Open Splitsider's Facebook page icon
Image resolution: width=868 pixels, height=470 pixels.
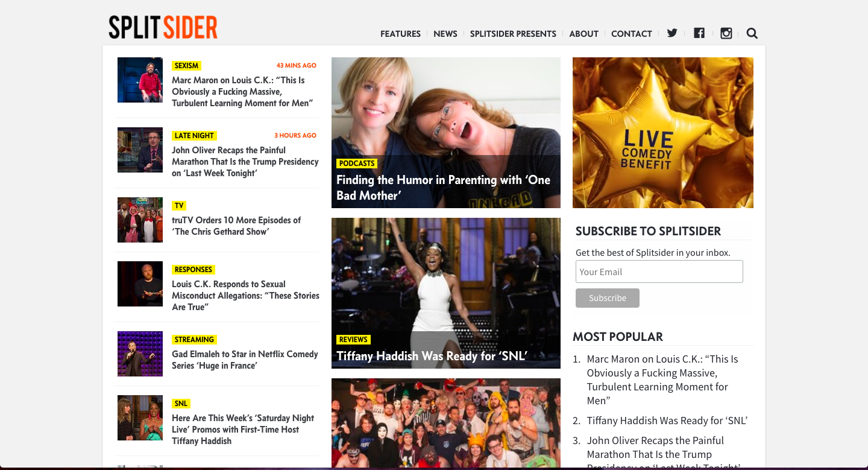point(699,33)
